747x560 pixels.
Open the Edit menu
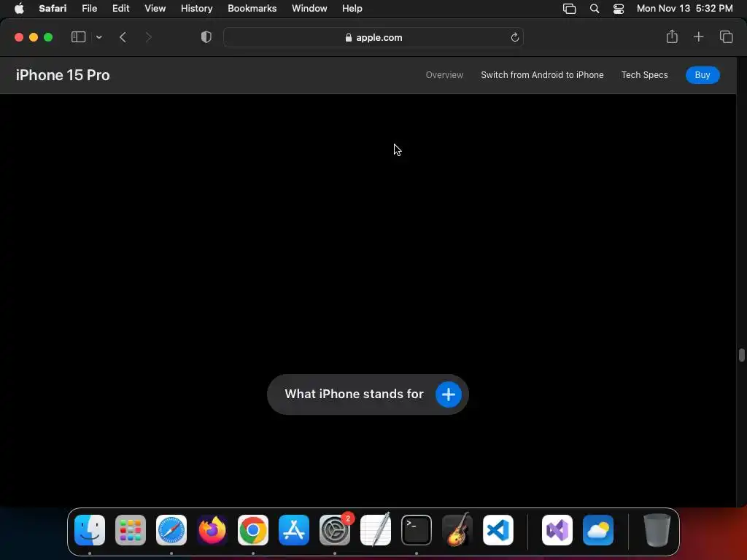click(x=120, y=8)
